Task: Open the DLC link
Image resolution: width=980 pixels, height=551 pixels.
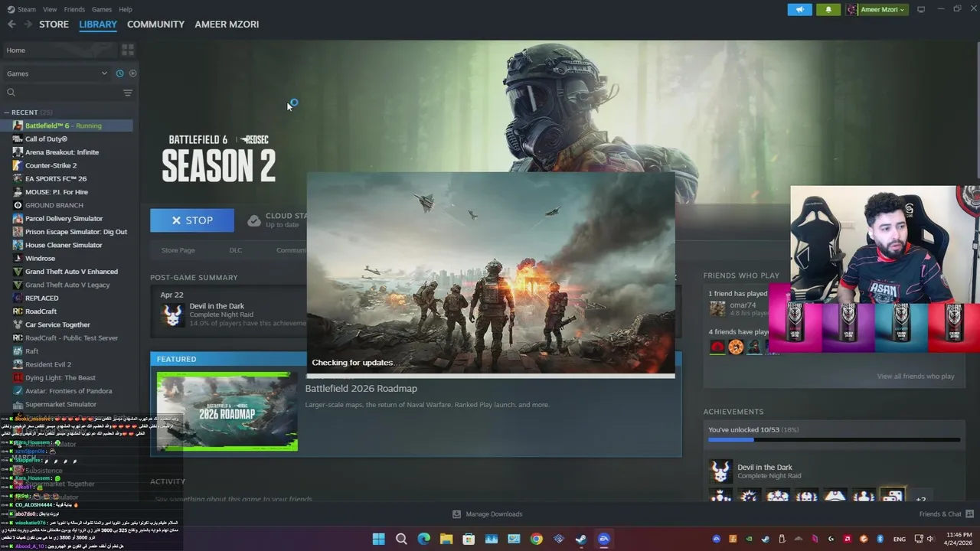Action: 236,250
